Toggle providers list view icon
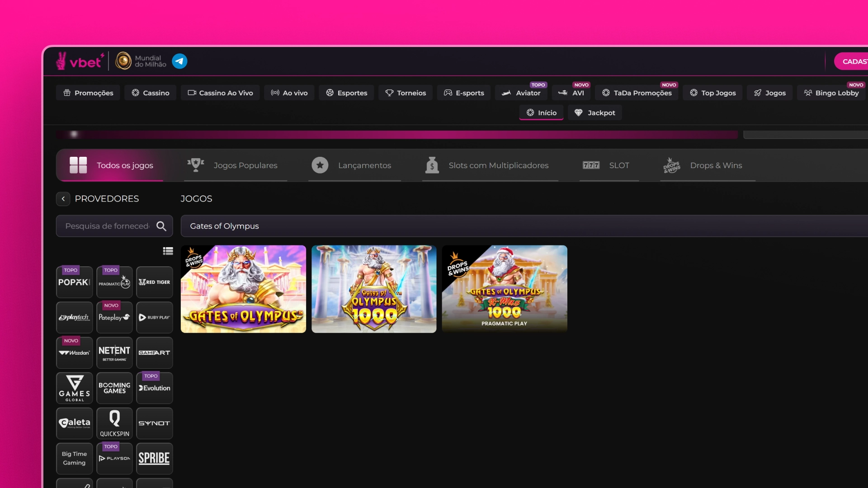This screenshot has width=868, height=488. pos(168,251)
